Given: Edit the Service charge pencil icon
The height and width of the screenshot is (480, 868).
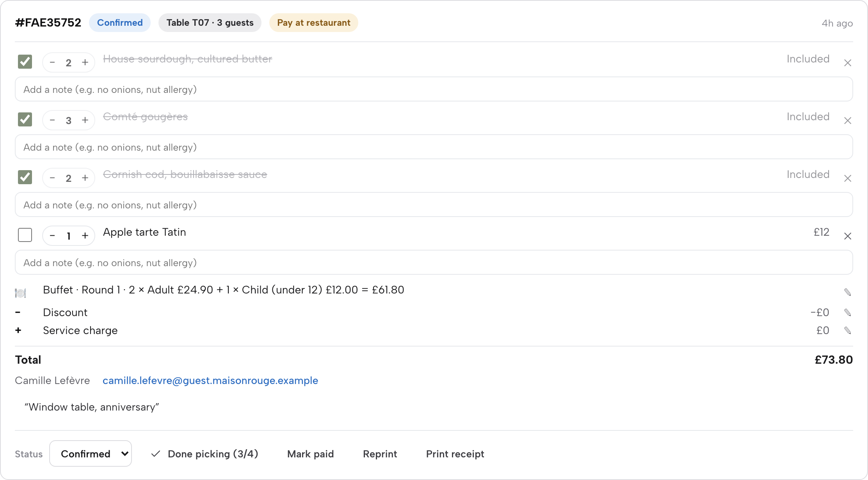Looking at the screenshot, I should pyautogui.click(x=847, y=331).
